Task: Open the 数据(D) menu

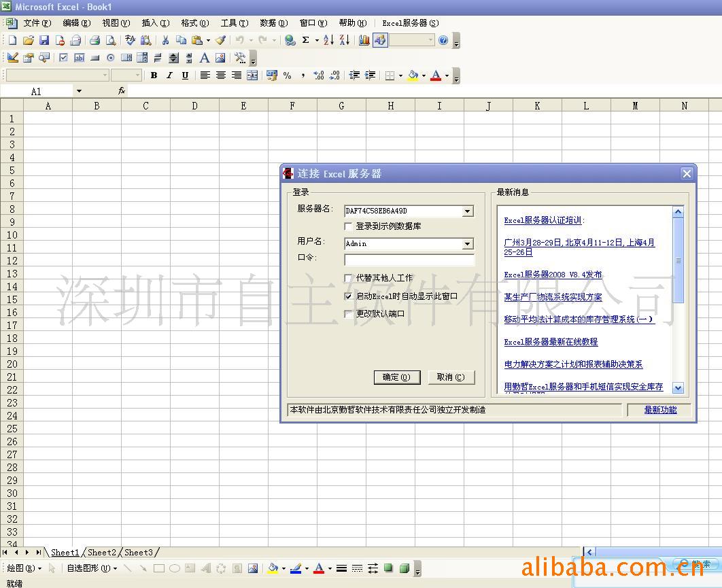Action: click(273, 23)
